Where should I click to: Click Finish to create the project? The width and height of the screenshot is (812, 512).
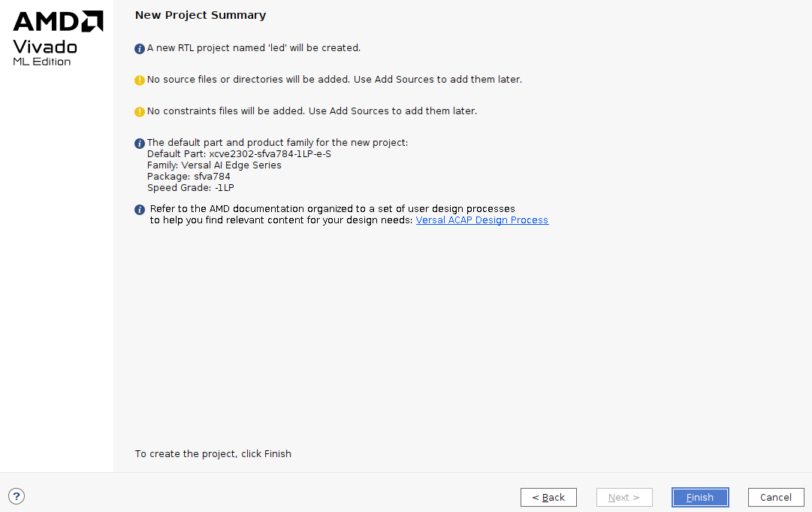700,498
